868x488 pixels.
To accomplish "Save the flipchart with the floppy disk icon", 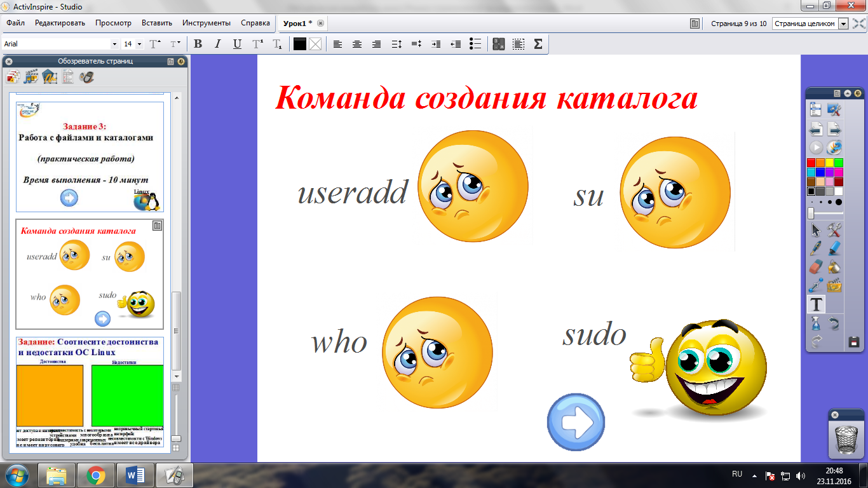I will (854, 342).
